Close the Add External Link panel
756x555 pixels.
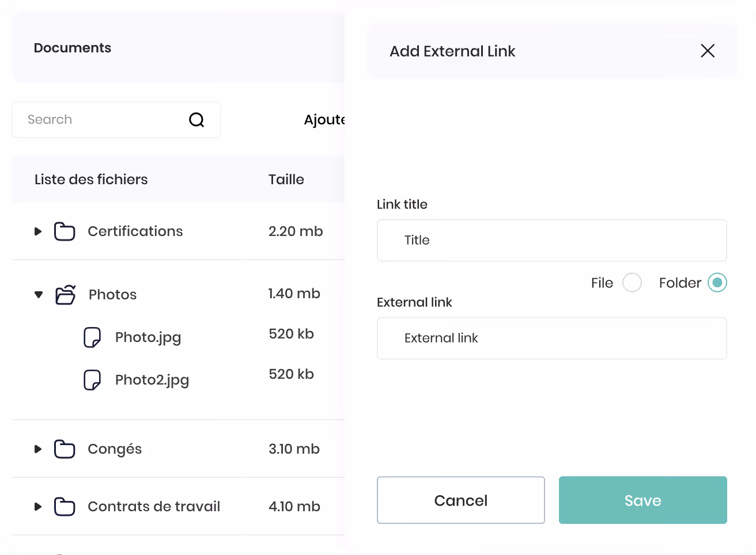708,51
